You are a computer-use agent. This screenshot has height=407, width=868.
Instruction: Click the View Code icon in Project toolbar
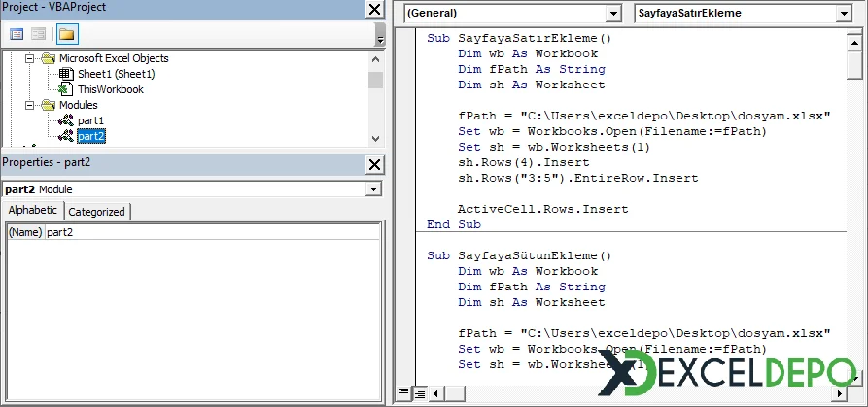pyautogui.click(x=17, y=34)
